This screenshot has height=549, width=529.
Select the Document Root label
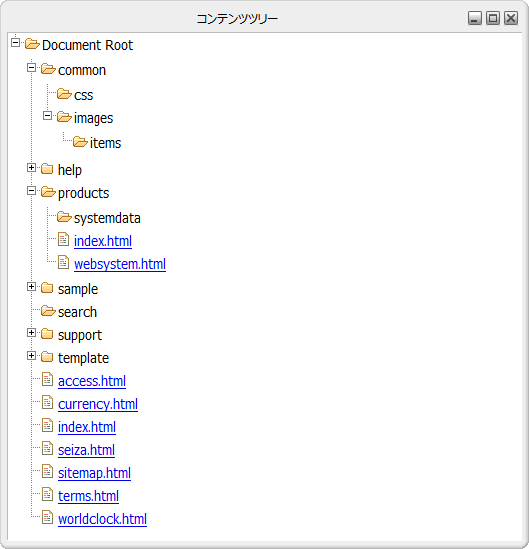point(88,45)
